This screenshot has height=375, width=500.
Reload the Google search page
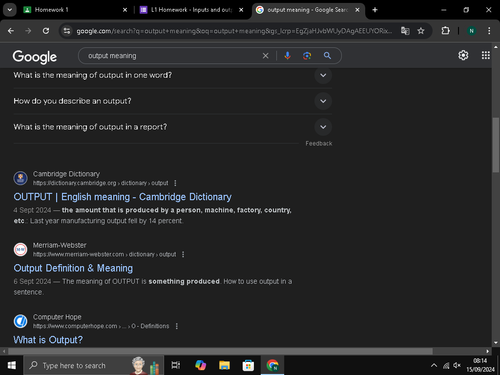[46, 31]
